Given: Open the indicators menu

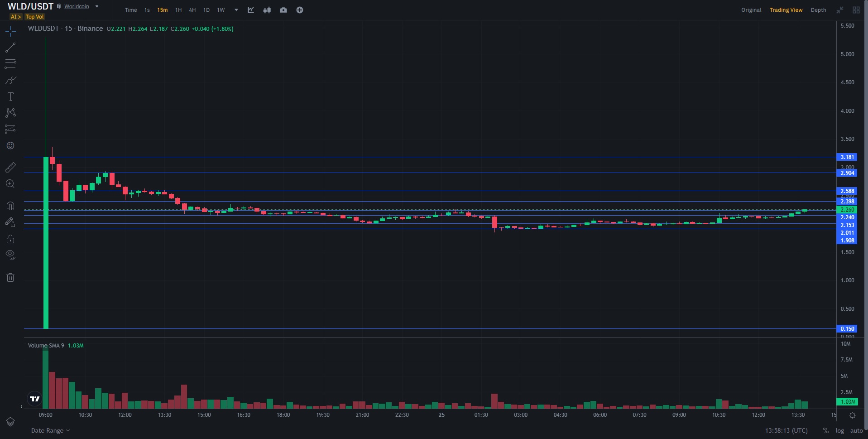Looking at the screenshot, I should 251,10.
